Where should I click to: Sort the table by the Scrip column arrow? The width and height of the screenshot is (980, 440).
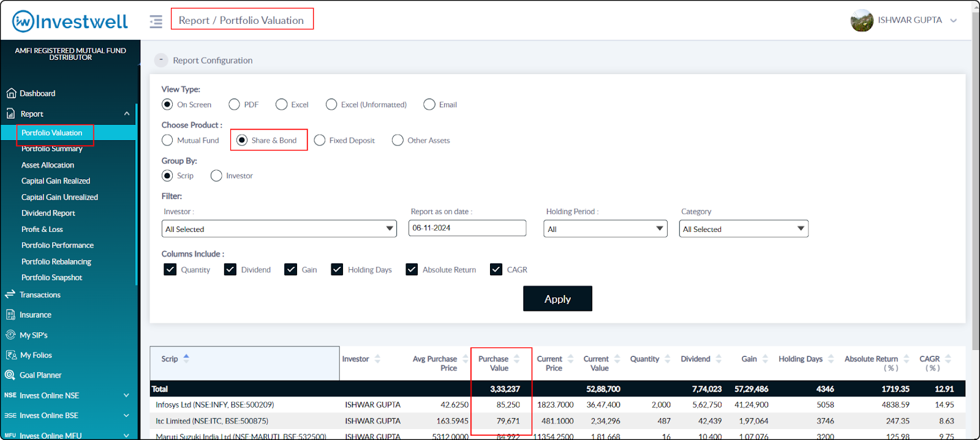pos(186,359)
